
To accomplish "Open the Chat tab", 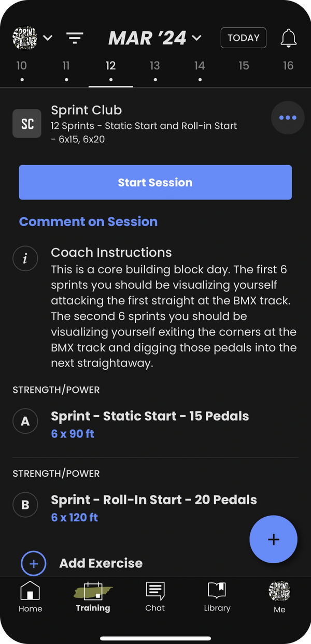I will click(155, 596).
